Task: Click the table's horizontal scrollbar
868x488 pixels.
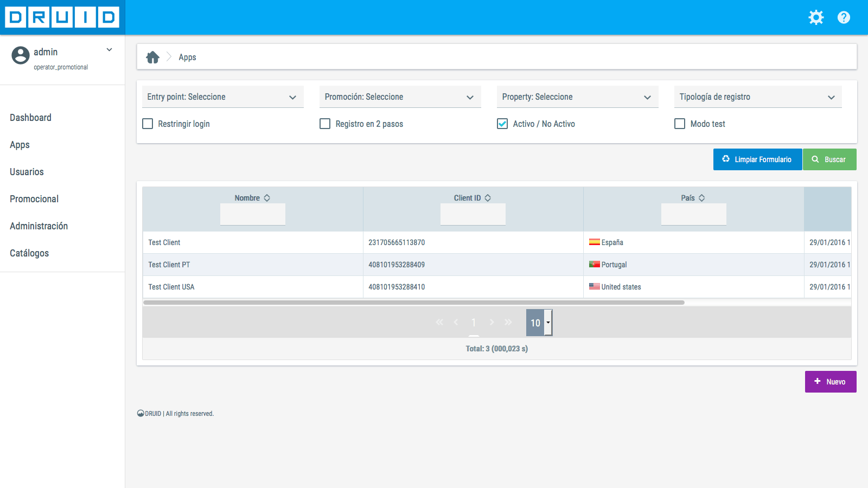Action: point(413,303)
